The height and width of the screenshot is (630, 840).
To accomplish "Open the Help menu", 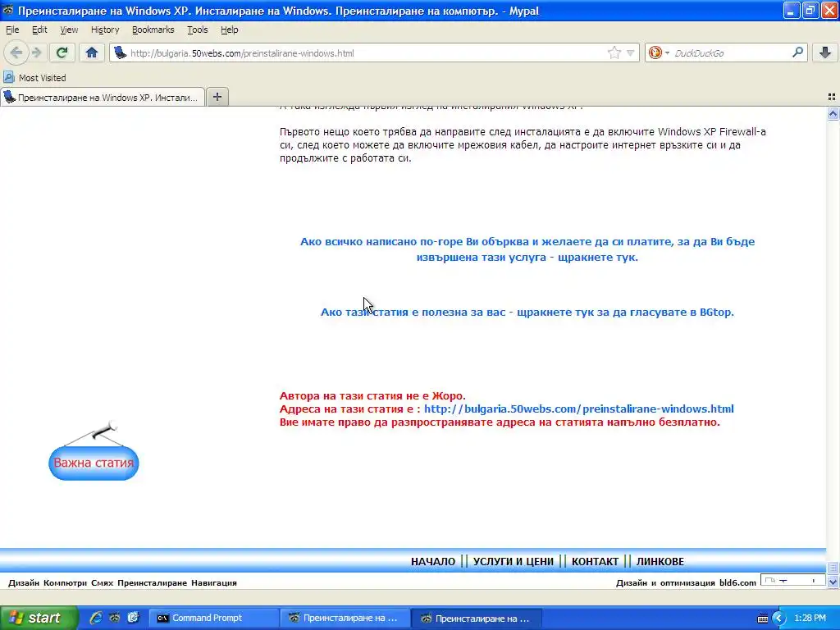I will click(x=230, y=30).
